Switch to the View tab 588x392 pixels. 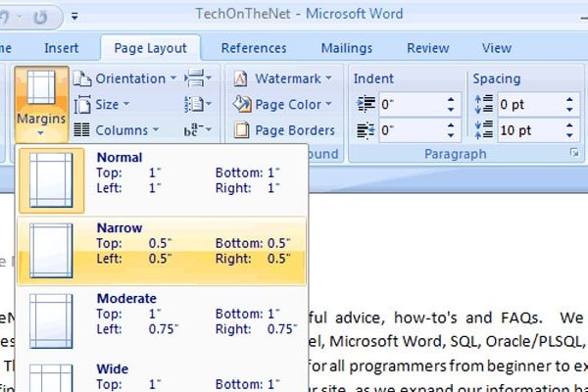(497, 48)
